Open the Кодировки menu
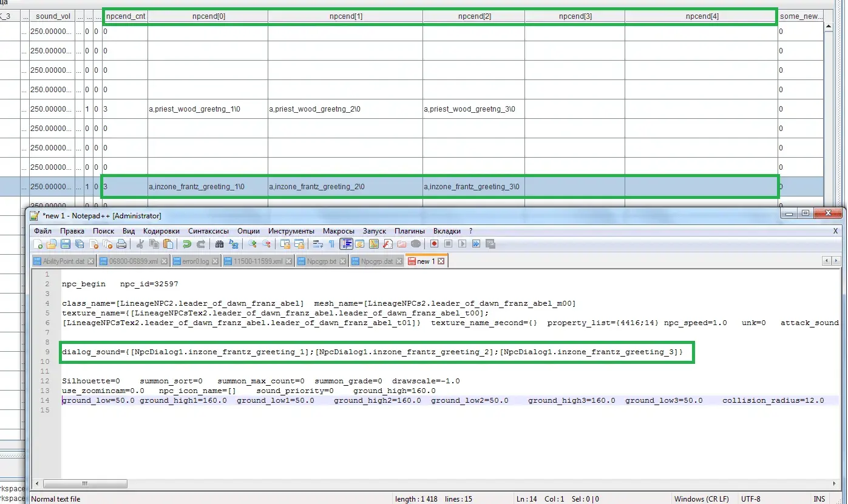 click(x=161, y=231)
